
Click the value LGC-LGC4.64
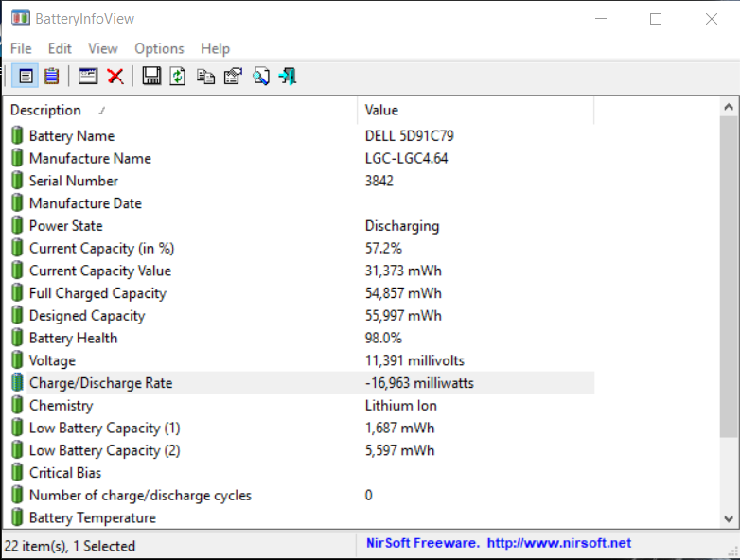(x=406, y=158)
